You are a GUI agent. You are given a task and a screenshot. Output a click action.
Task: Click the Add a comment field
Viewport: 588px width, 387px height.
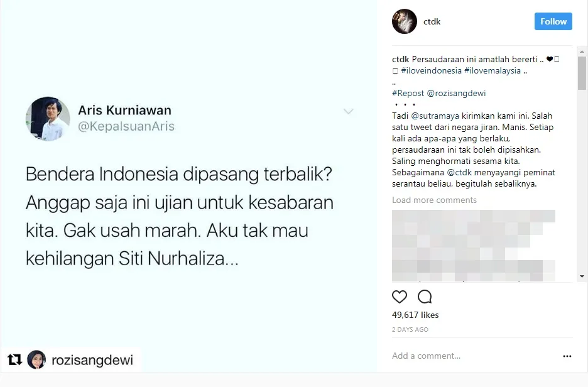(x=474, y=356)
